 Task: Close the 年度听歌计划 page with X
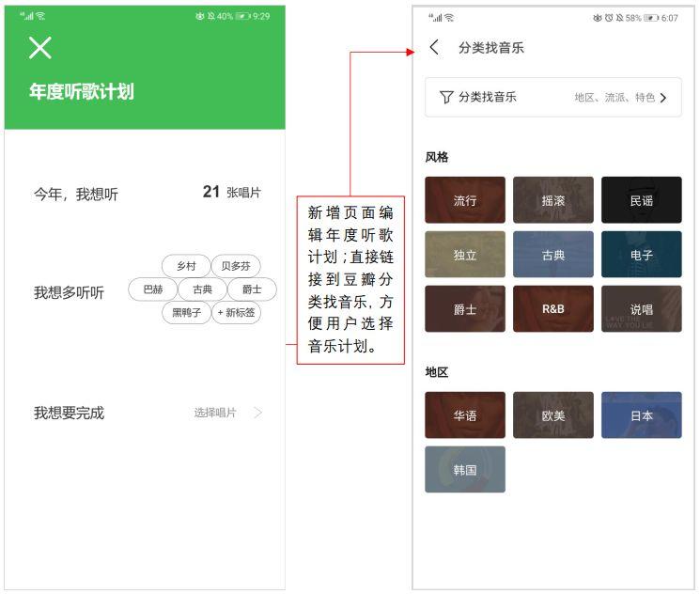(x=40, y=48)
